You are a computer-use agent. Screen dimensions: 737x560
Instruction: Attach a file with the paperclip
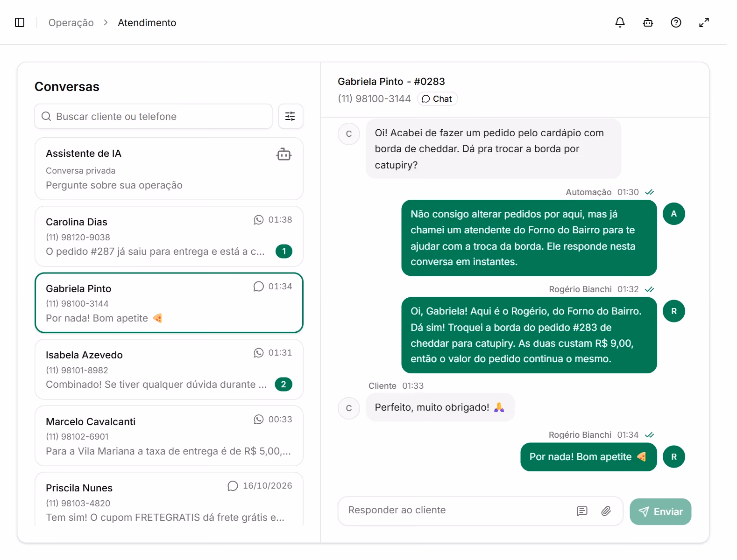[606, 511]
